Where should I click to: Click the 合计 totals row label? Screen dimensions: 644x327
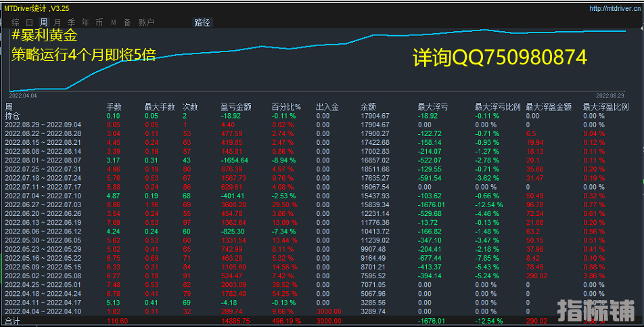pyautogui.click(x=13, y=320)
